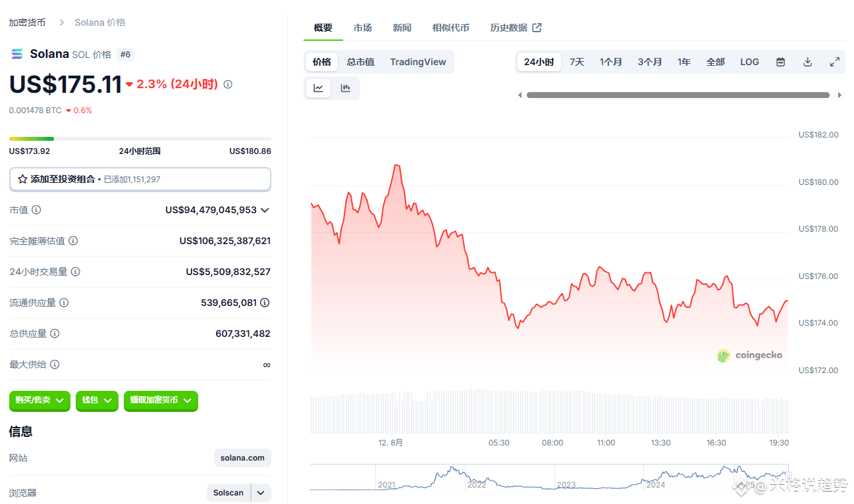Click US$106,325,387,621 valuation value

225,241
